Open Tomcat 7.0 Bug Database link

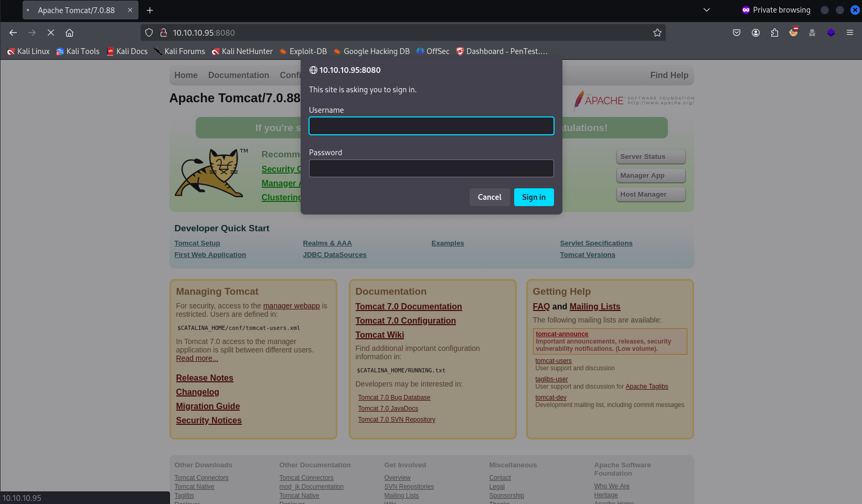click(x=394, y=398)
